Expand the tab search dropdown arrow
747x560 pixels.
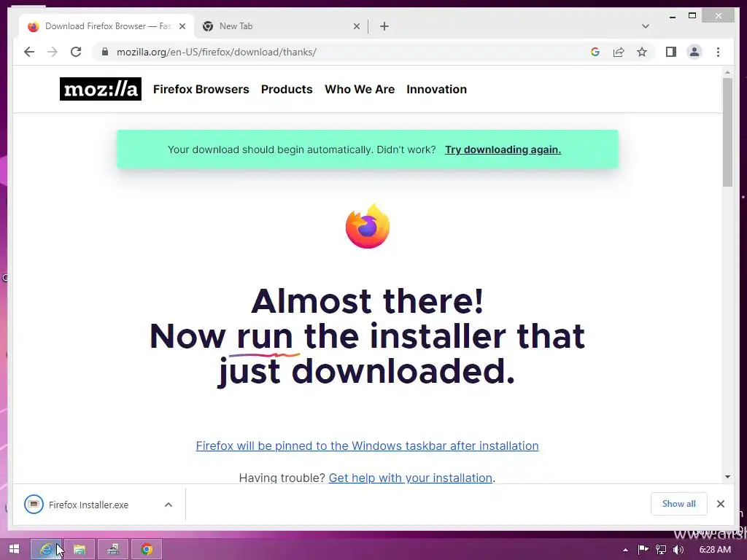(646, 26)
